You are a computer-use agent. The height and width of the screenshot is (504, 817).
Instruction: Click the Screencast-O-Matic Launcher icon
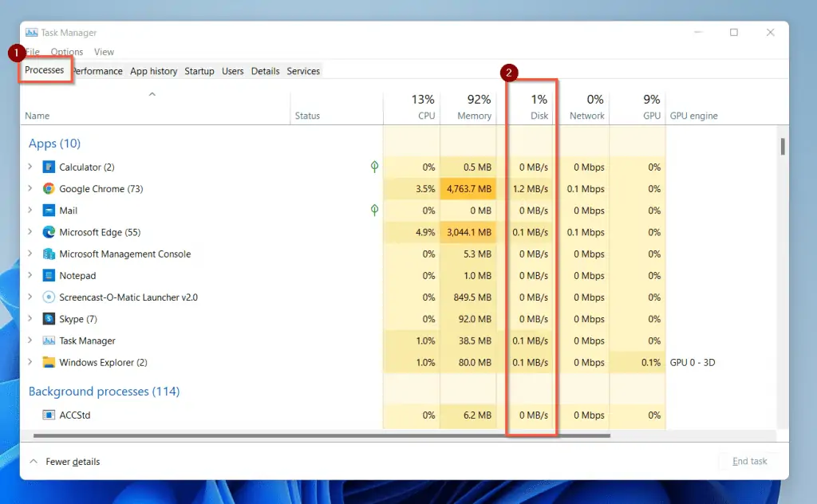click(x=49, y=297)
